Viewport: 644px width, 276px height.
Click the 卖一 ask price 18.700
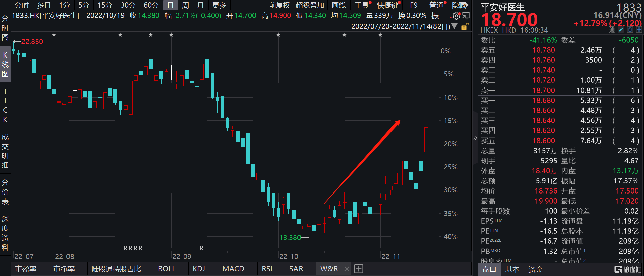tap(544, 90)
